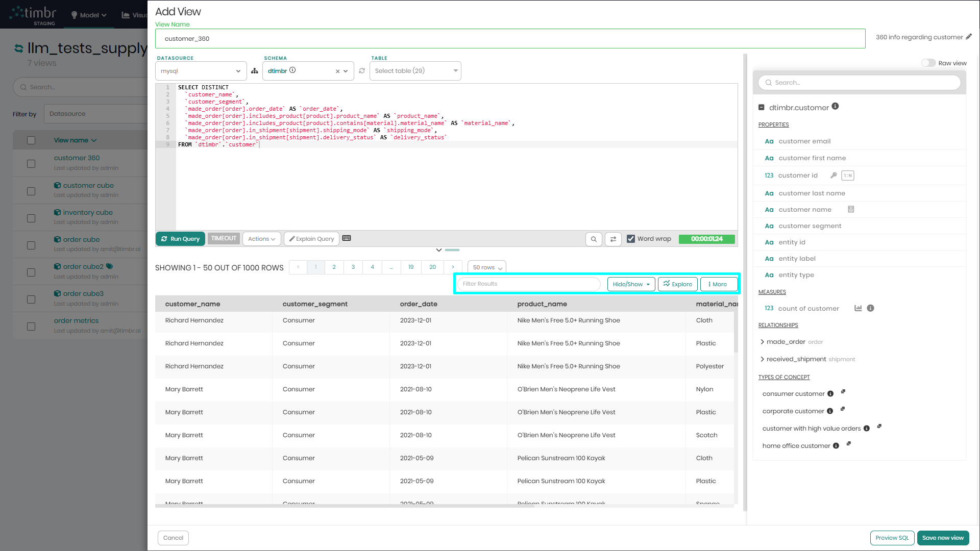Viewport: 980px width, 551px height.
Task: Click the chart icon next to count of customer
Action: (x=858, y=308)
